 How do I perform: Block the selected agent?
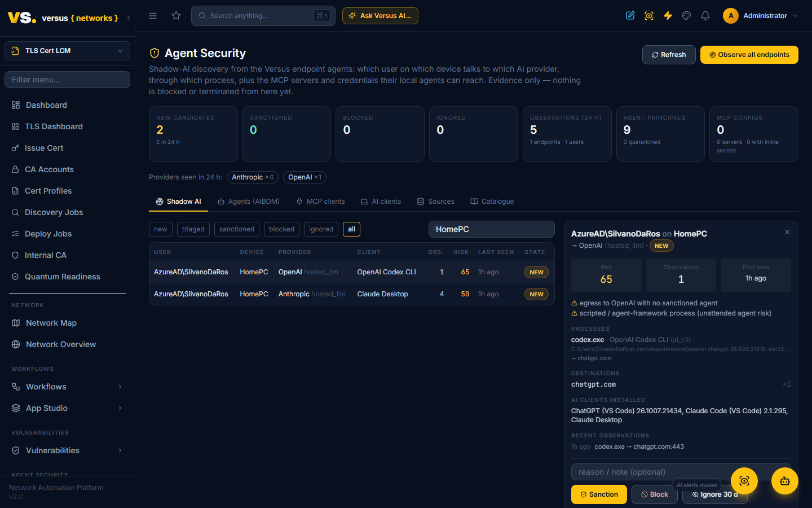click(x=654, y=494)
